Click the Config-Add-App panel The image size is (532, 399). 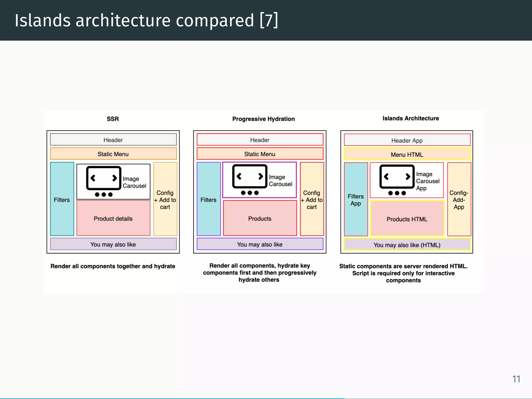(459, 199)
